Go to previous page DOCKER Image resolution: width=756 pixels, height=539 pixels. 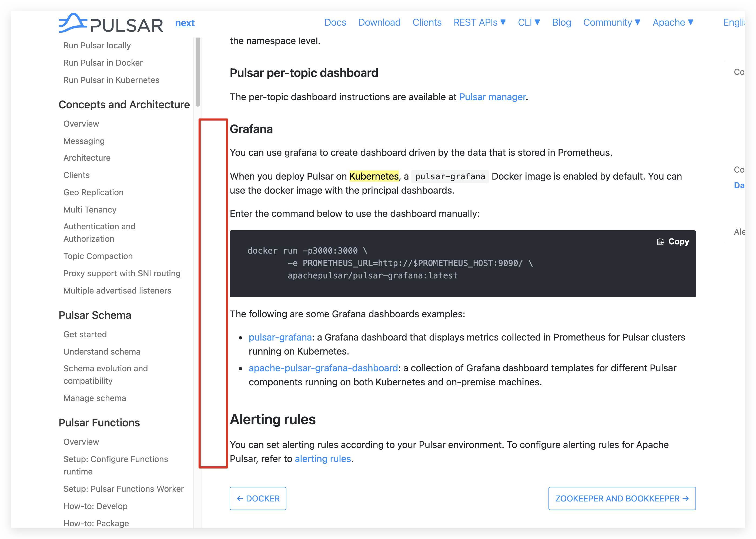click(x=258, y=498)
